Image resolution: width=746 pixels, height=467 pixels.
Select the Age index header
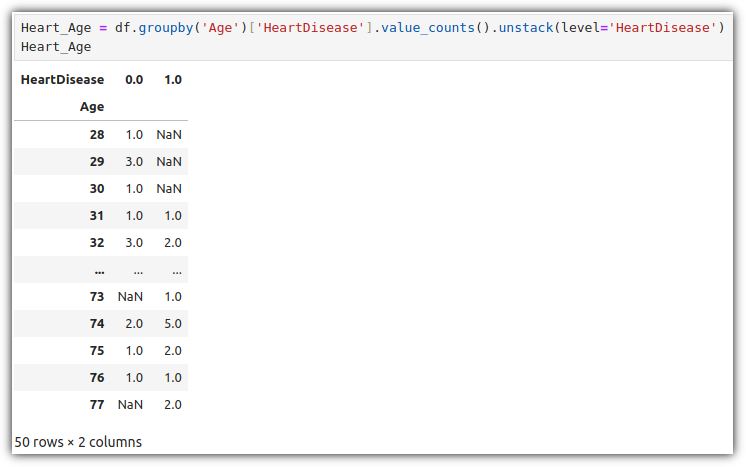pos(92,107)
